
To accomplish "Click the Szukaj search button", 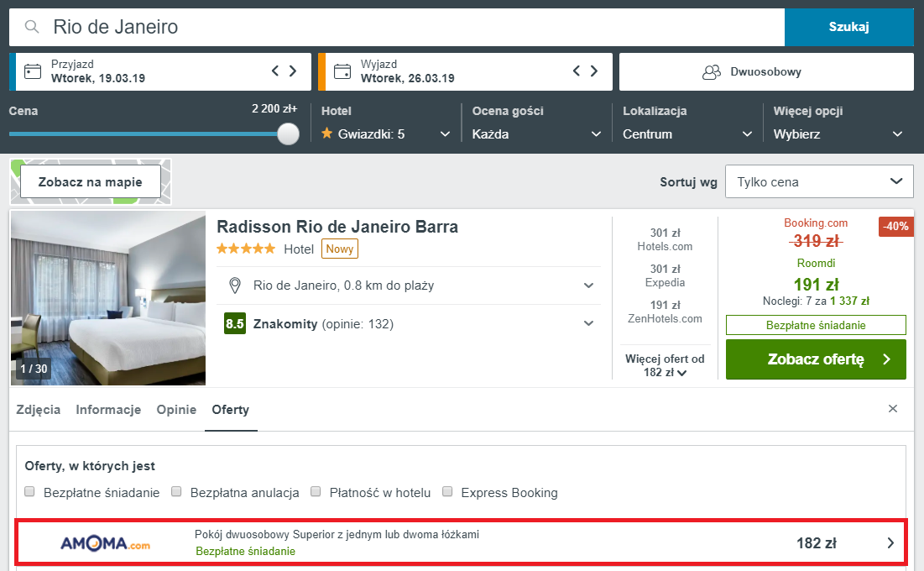I will [x=849, y=27].
